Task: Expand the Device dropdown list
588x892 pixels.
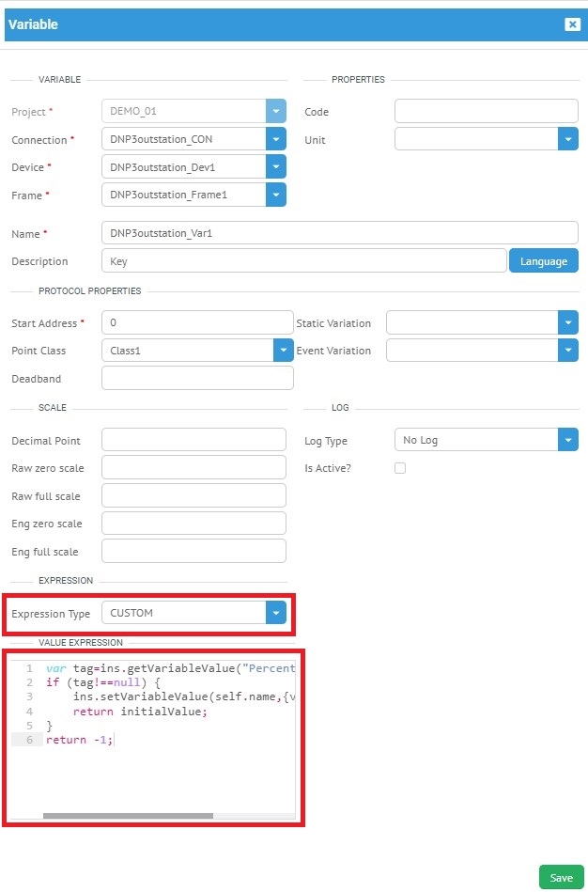Action: click(x=275, y=167)
